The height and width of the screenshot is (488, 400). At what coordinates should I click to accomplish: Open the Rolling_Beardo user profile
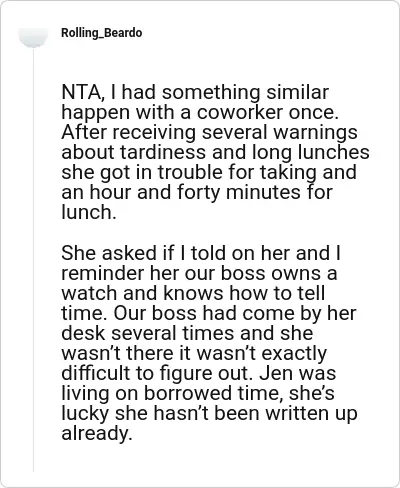tap(102, 33)
